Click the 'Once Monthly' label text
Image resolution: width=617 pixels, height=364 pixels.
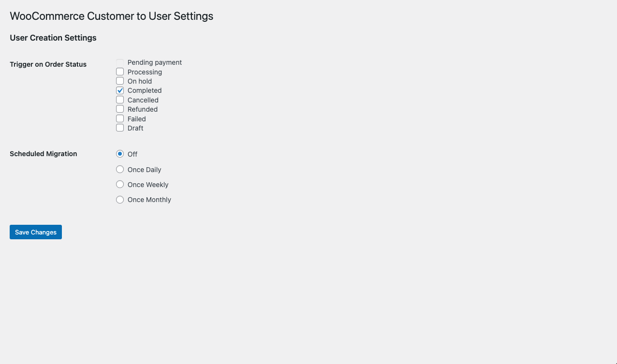(x=149, y=200)
